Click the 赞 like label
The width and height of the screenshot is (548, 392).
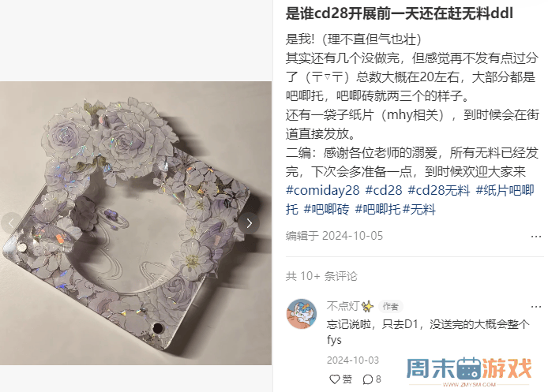coord(347,379)
